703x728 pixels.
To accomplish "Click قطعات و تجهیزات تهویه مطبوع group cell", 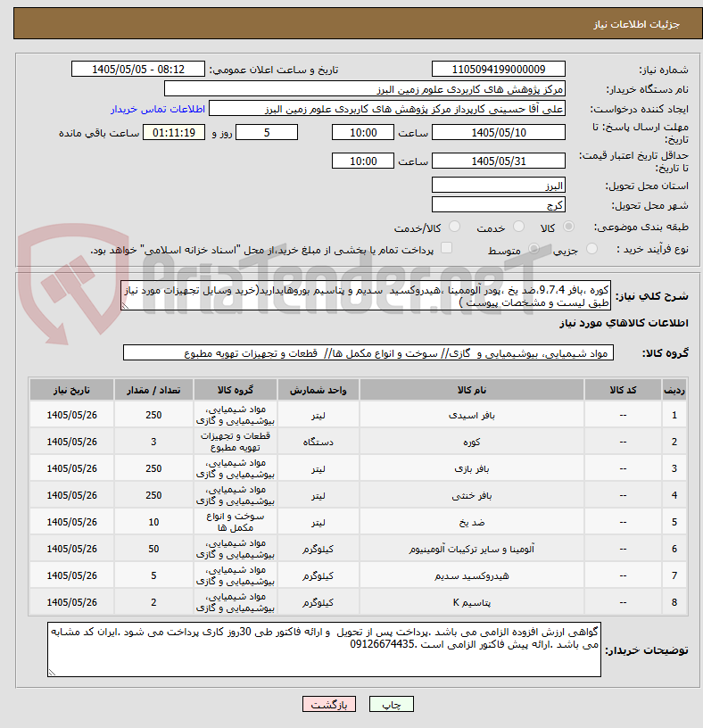I will pos(236,442).
